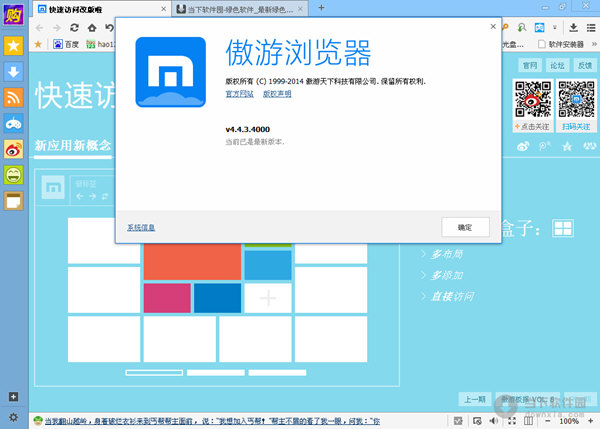This screenshot has width=600, height=429.
Task: Add a sidebar extension with plus icon
Action: point(13,397)
